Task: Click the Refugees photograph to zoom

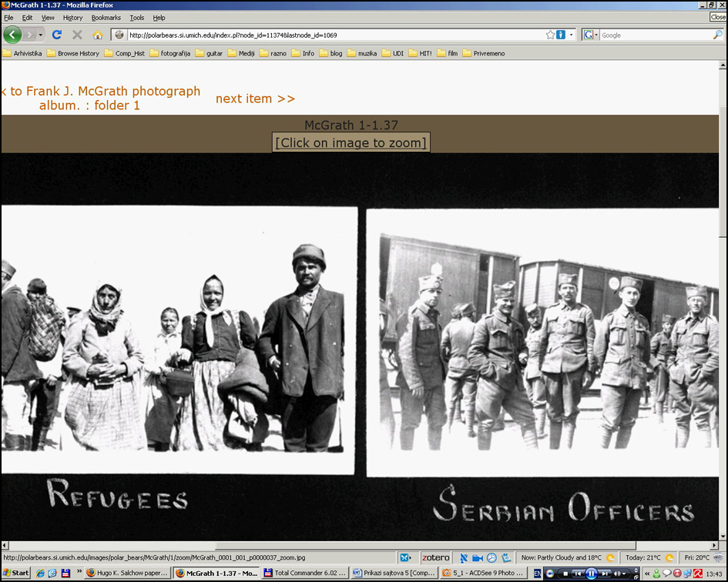Action: 178,339
